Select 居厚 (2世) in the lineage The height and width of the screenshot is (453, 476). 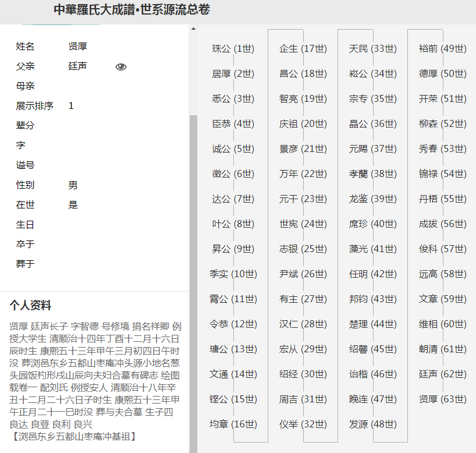(x=233, y=74)
